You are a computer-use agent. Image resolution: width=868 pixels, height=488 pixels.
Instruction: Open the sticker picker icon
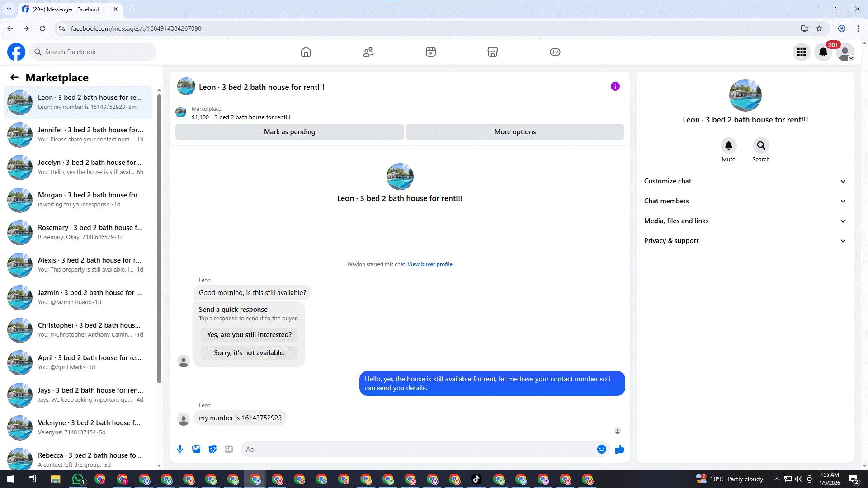tap(212, 449)
